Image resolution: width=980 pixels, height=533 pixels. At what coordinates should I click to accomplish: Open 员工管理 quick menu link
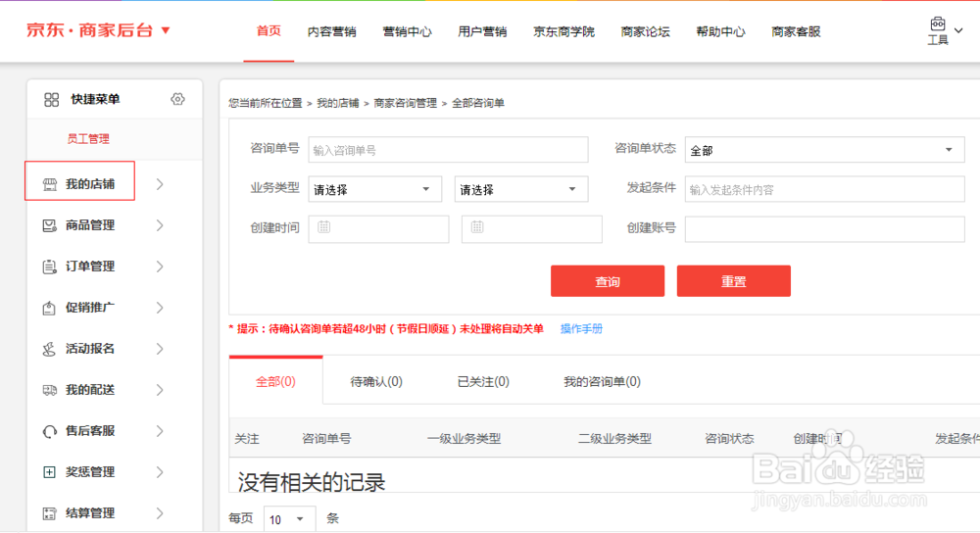pos(88,139)
